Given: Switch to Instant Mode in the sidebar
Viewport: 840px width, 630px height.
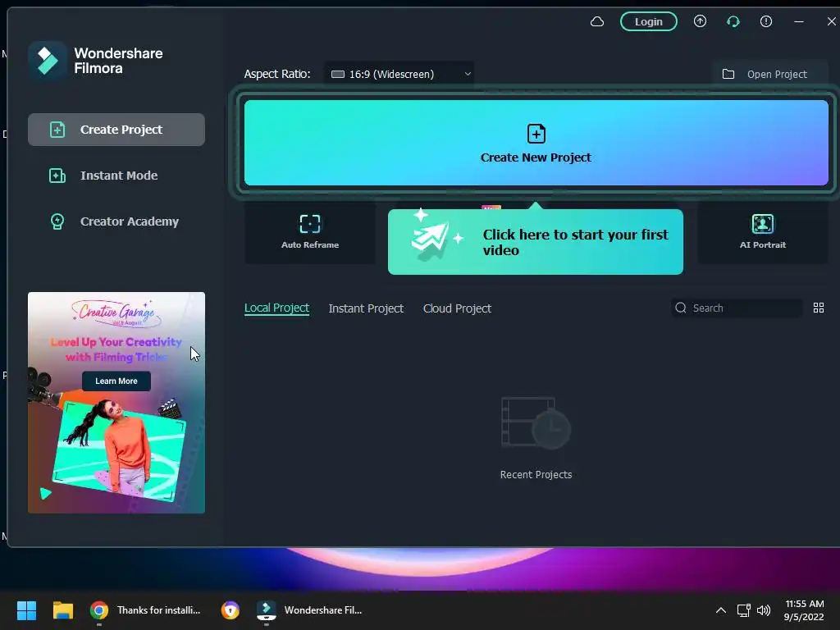Looking at the screenshot, I should click(116, 176).
